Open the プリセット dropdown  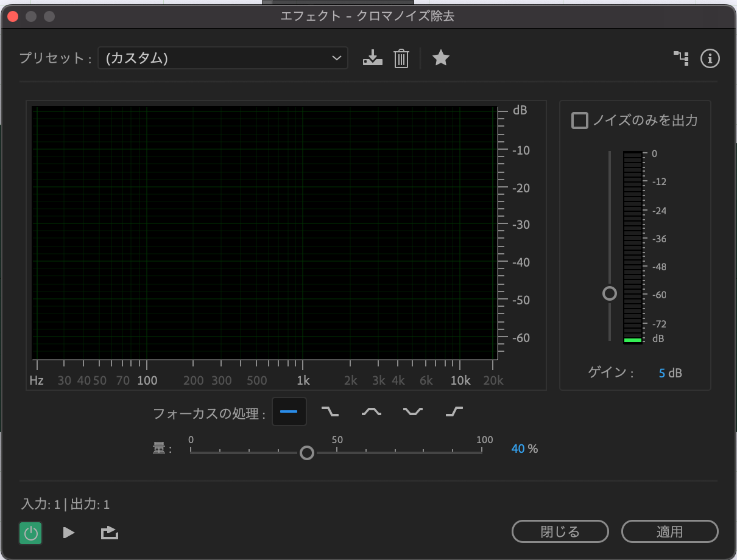[x=223, y=58]
